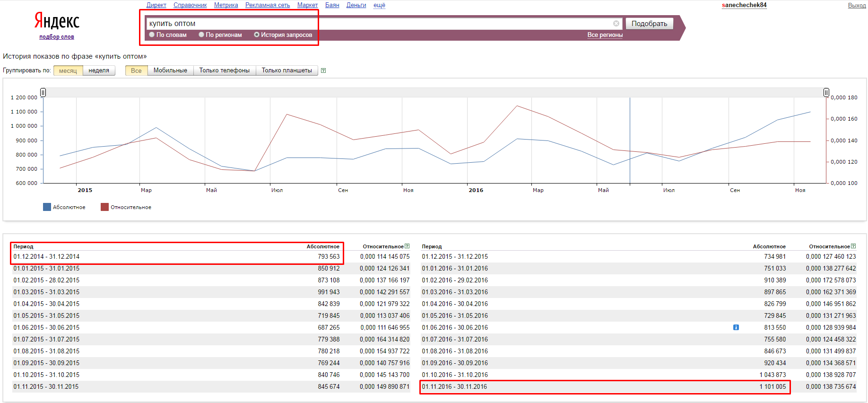The height and width of the screenshot is (403, 868).
Task: Click the value 920 434
Action: [775, 363]
